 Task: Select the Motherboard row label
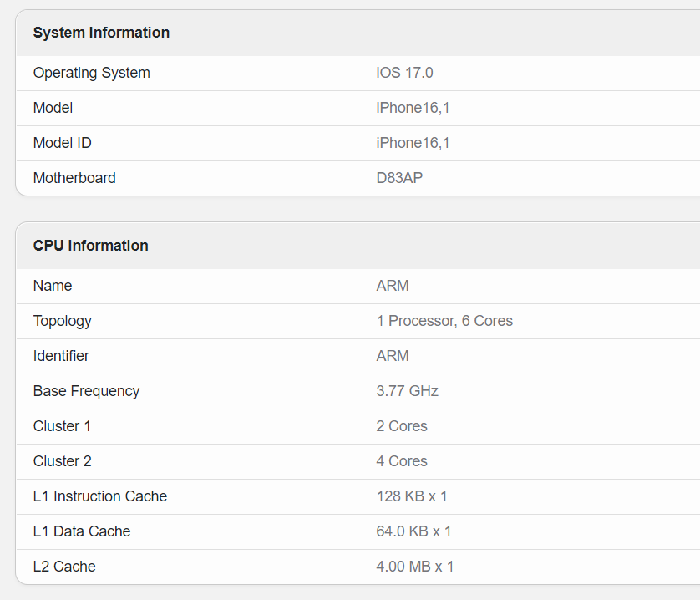74,178
